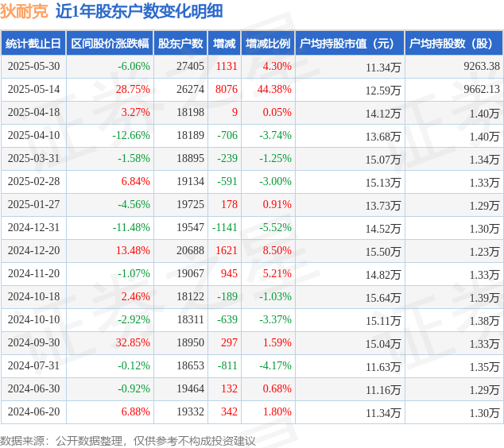Click the market value 15.50万
Image resolution: width=504 pixels, height=448 pixels.
pyautogui.click(x=383, y=252)
